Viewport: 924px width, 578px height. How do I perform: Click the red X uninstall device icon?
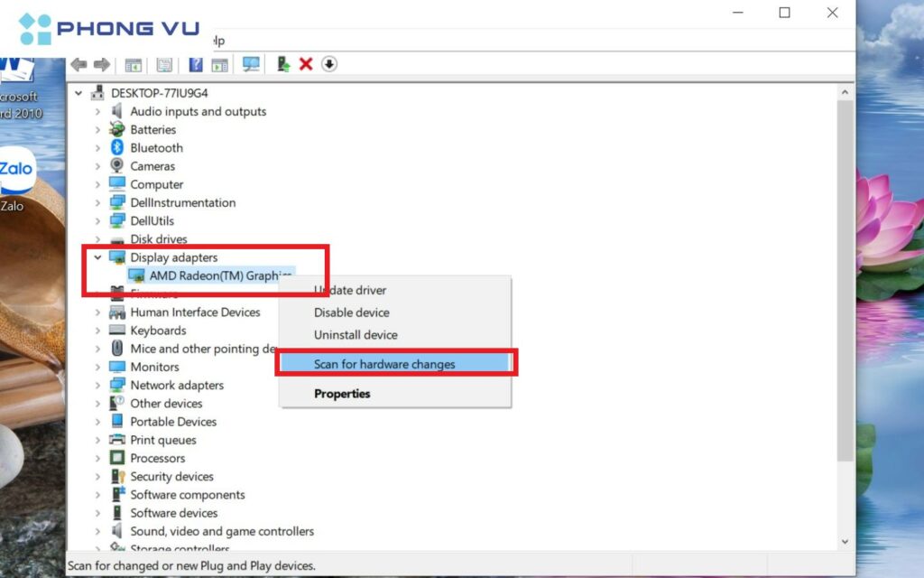[306, 64]
